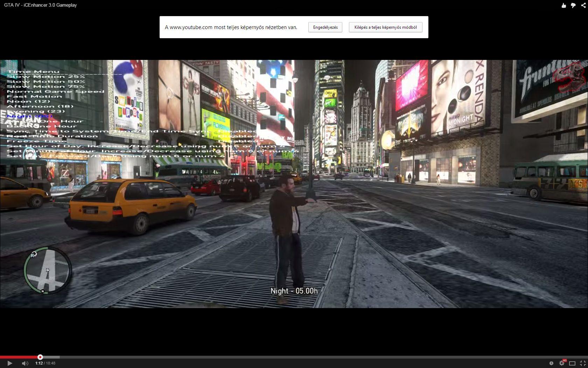Click the red scrubber handle on progress bar
The image size is (588, 368).
click(x=40, y=357)
